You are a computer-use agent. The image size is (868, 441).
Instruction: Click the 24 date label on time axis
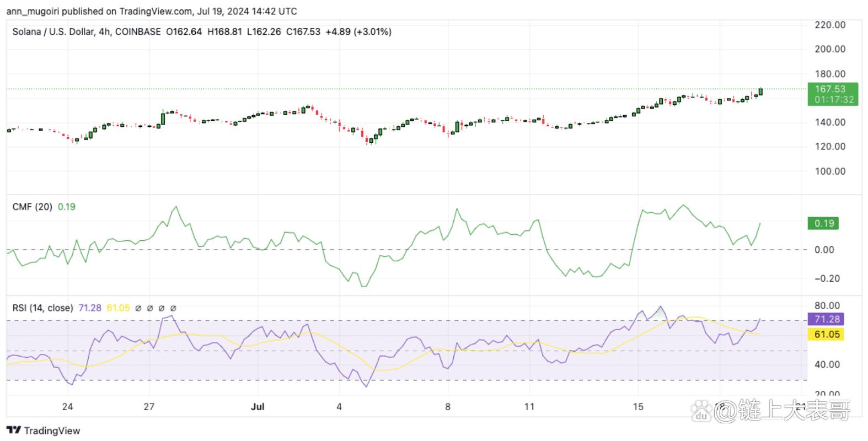pos(67,407)
